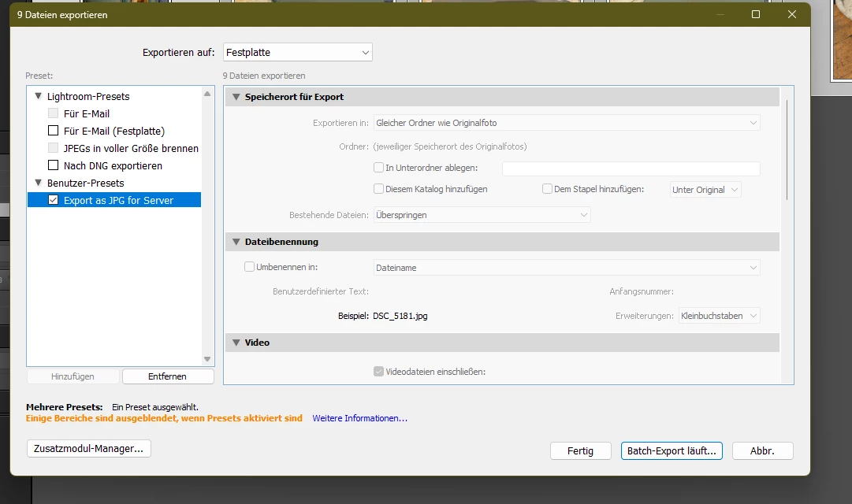Screen dimensions: 852x504
Task: Enable 'Diesem Katalog hinzufügen' checkbox
Action: pyautogui.click(x=379, y=189)
